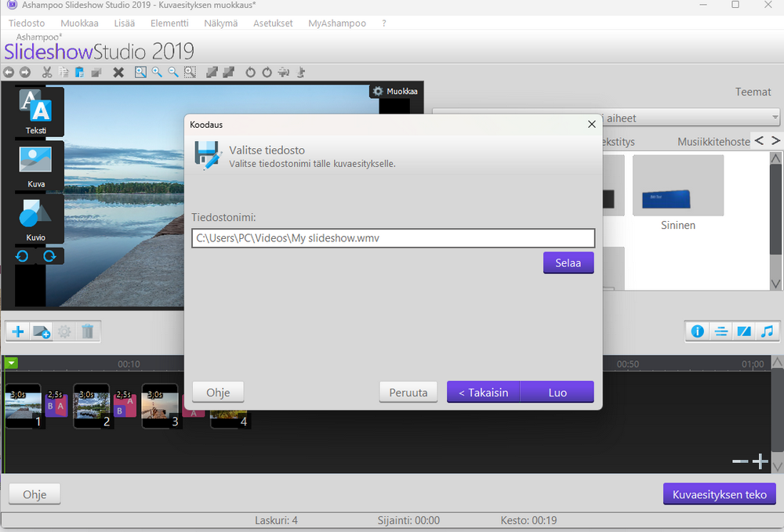
Task: Click the trash can icon above the timeline
Action: (x=88, y=331)
